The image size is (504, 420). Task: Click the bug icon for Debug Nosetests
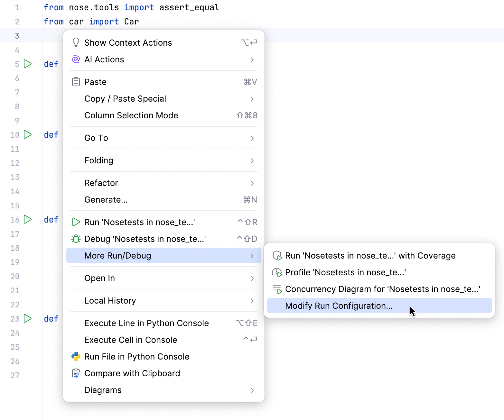click(76, 239)
